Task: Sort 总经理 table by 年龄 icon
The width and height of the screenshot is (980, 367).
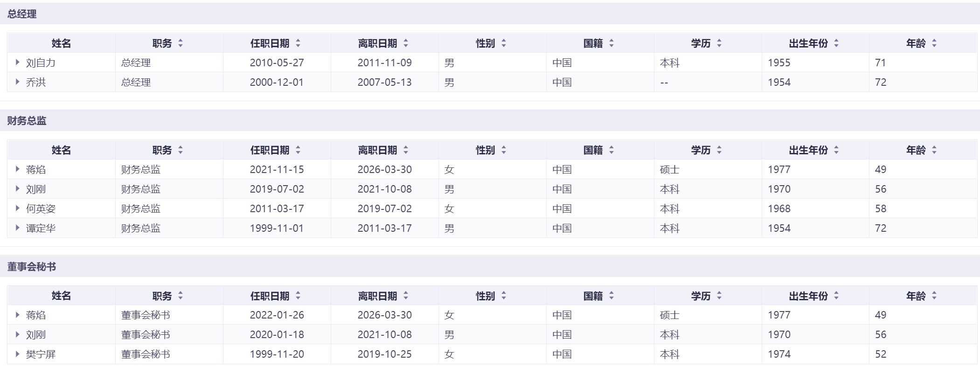Action: coord(934,43)
